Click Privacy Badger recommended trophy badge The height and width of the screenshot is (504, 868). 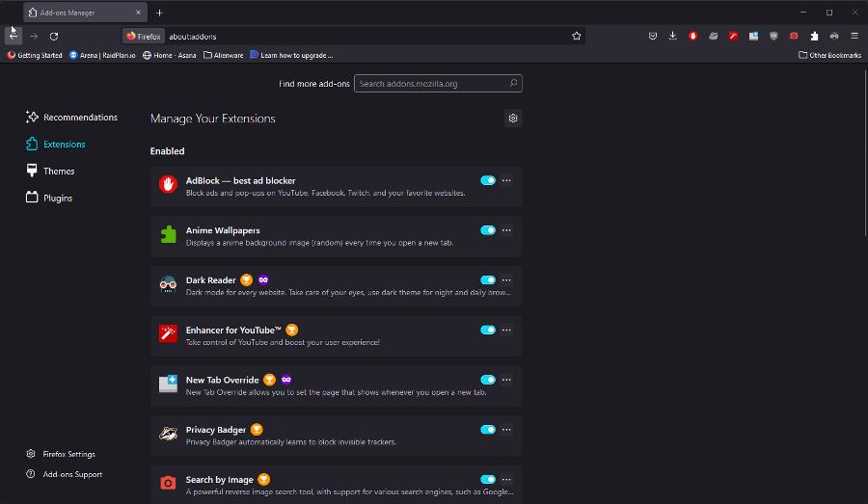tap(257, 430)
